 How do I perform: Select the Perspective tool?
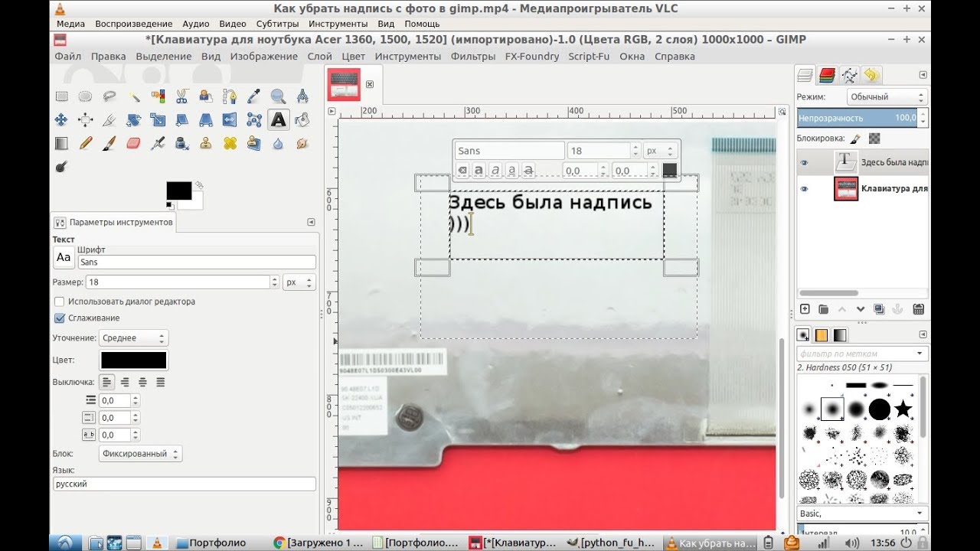click(206, 120)
